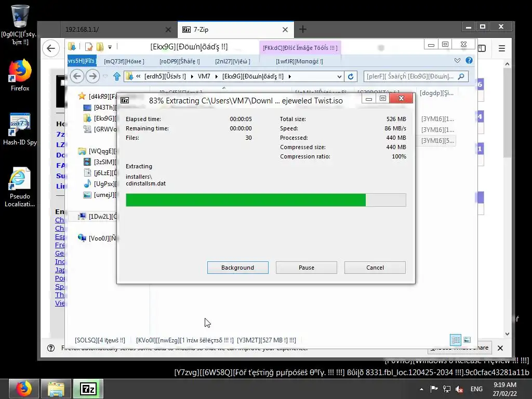532x399 pixels.
Task: Open Pseudo Localization desktop shortcut
Action: tap(20, 187)
